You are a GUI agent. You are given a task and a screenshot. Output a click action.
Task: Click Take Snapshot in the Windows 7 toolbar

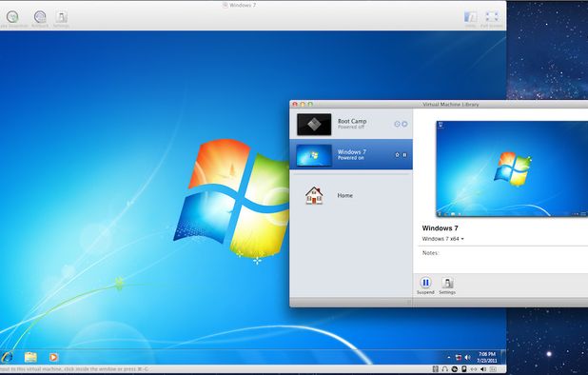12,17
